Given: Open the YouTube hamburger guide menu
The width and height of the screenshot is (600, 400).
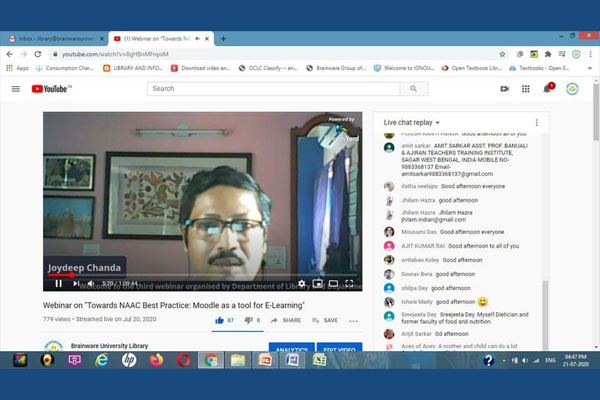Looking at the screenshot, I should [16, 89].
